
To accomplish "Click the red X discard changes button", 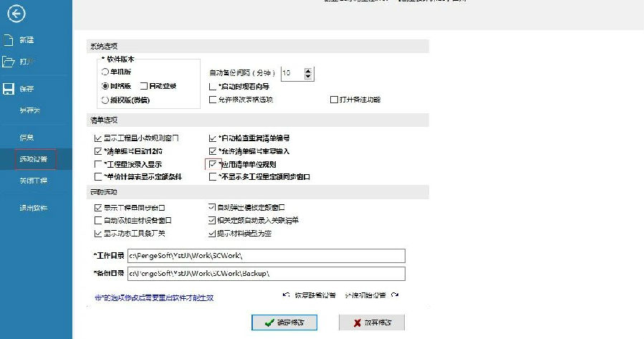I will [x=371, y=323].
